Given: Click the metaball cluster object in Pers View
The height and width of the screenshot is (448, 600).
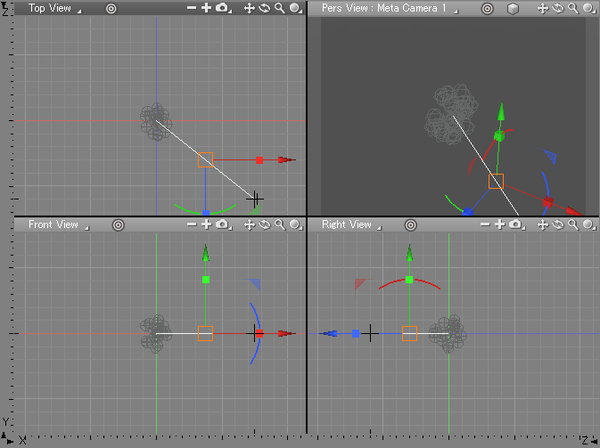Looking at the screenshot, I should pyautogui.click(x=451, y=114).
